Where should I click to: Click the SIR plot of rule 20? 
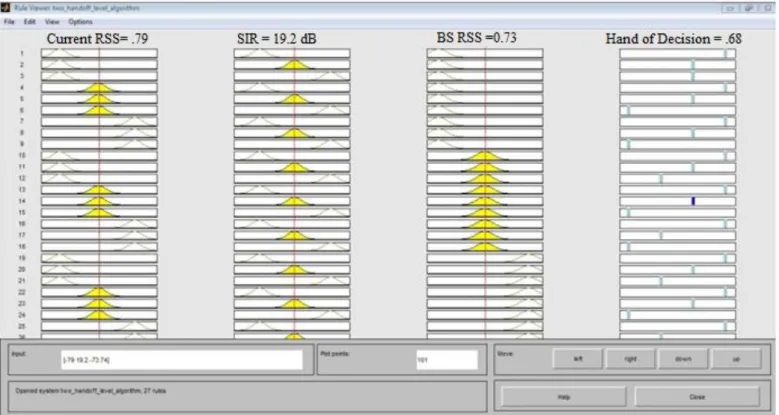point(292,269)
